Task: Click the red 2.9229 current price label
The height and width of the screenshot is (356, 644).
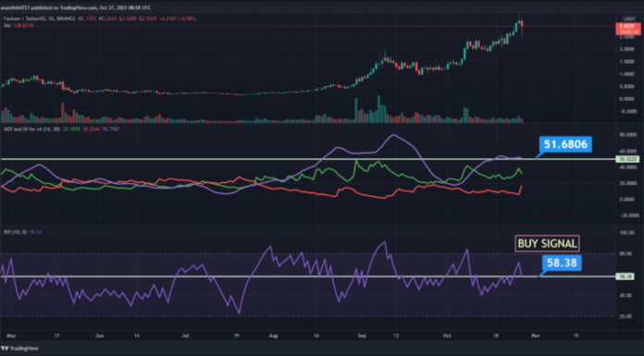Action: point(627,26)
